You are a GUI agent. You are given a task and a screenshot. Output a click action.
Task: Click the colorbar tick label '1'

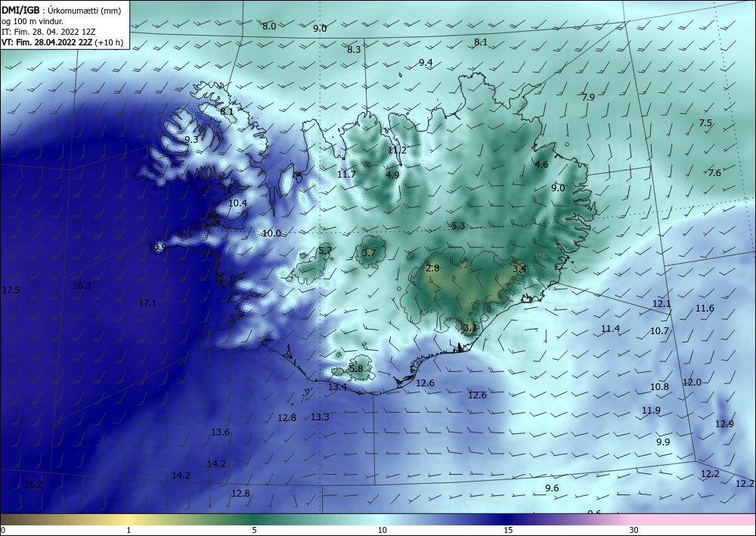129,531
